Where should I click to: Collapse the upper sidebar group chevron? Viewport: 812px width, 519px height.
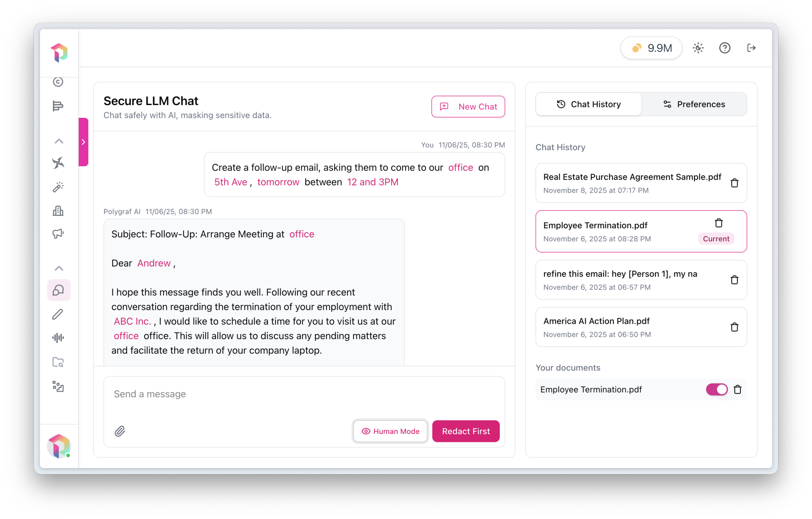point(59,141)
